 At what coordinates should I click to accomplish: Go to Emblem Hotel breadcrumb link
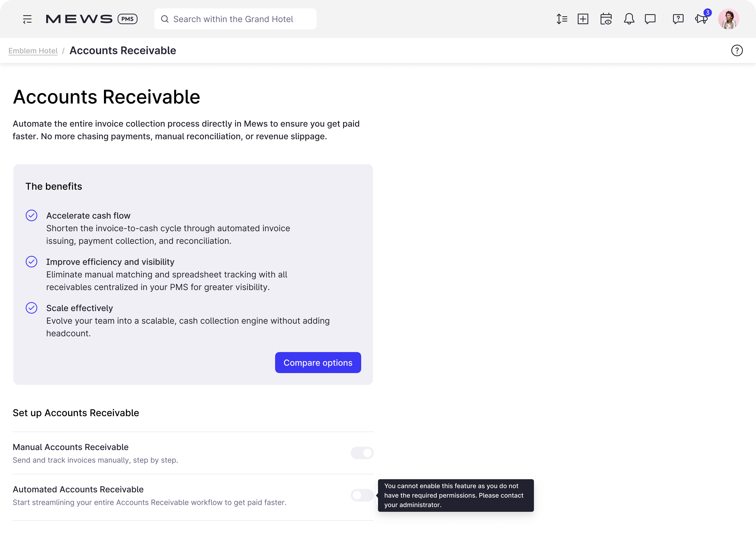pyautogui.click(x=33, y=51)
